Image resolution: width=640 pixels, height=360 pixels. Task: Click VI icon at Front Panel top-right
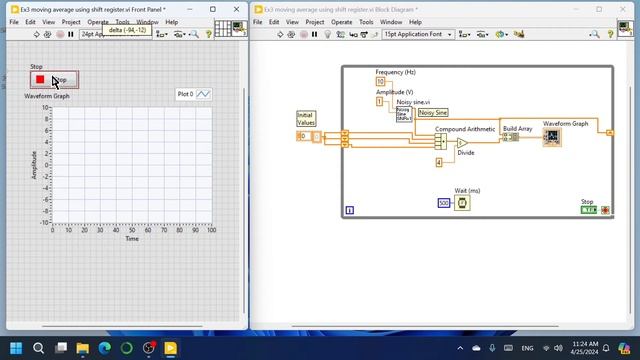click(x=239, y=29)
